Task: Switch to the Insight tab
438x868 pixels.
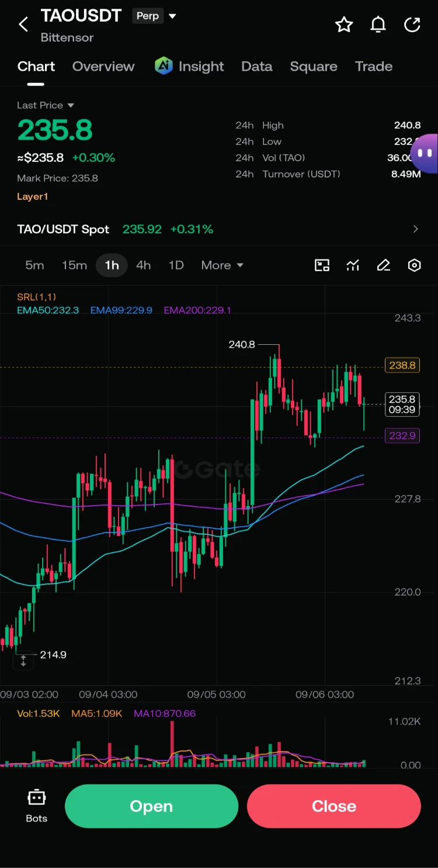Action: click(201, 66)
